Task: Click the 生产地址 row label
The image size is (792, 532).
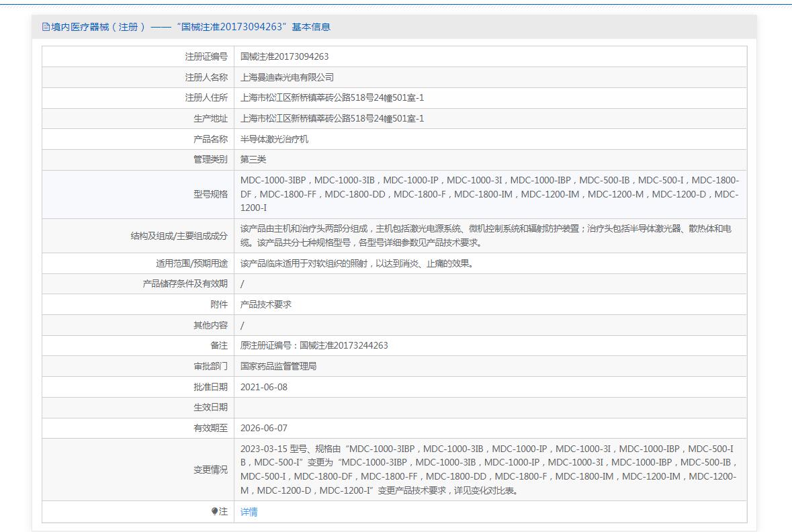Action: 211,118
